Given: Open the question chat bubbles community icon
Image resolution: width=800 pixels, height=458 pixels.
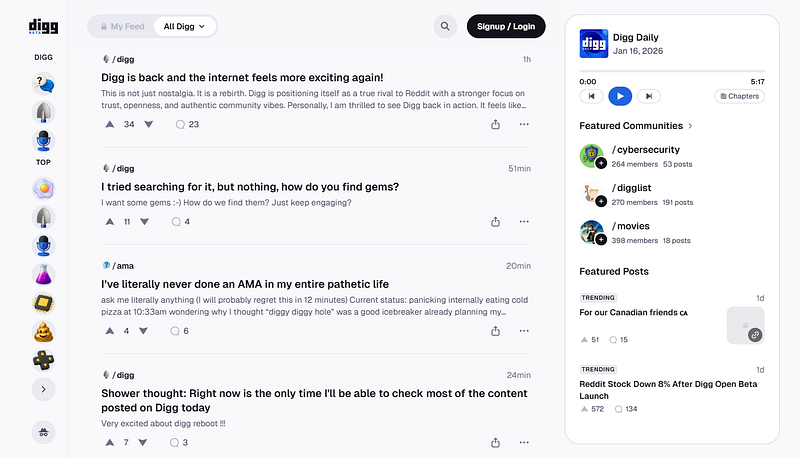Looking at the screenshot, I should (43, 83).
